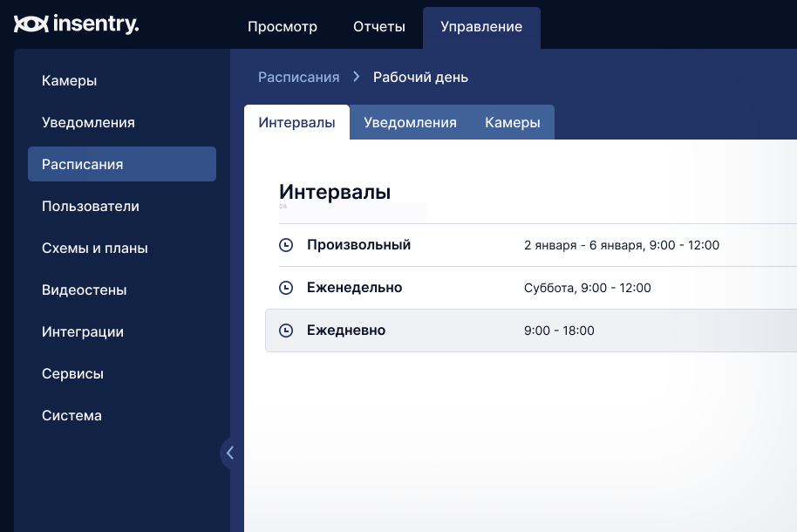797x532 pixels.
Task: Go to Расписания breadcrumb link
Action: tap(298, 77)
